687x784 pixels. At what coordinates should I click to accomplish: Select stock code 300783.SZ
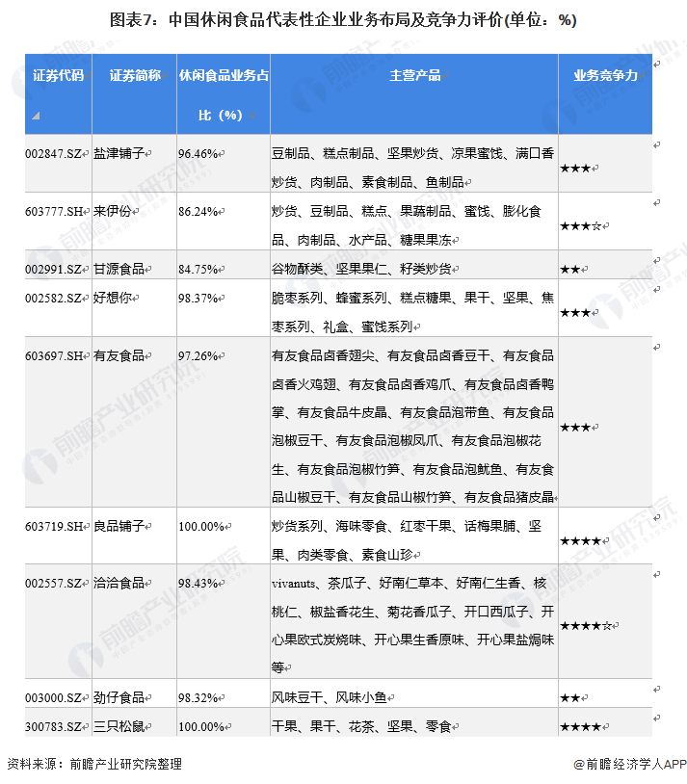[x=54, y=727]
